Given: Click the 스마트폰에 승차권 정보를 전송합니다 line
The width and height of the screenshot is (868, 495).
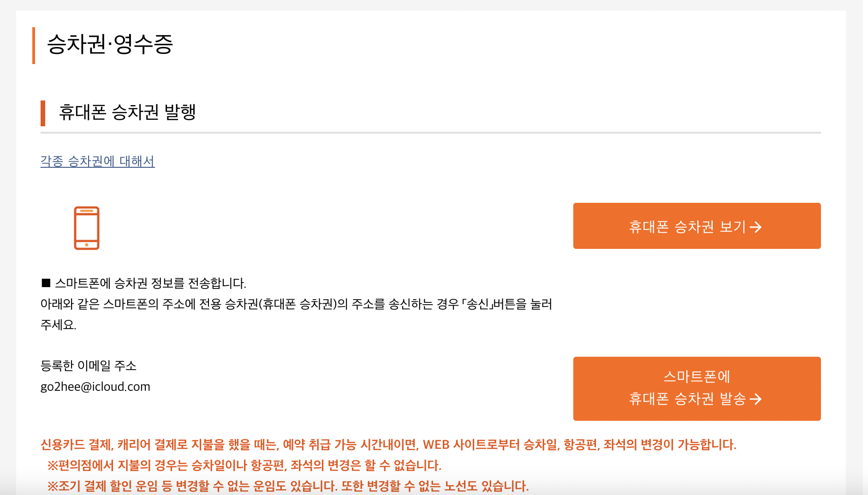Looking at the screenshot, I should (144, 283).
